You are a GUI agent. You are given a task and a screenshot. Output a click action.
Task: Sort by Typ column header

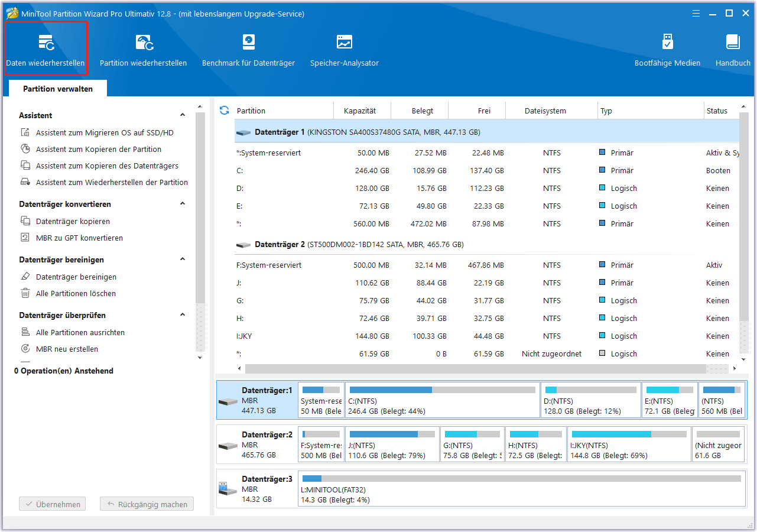pos(650,111)
